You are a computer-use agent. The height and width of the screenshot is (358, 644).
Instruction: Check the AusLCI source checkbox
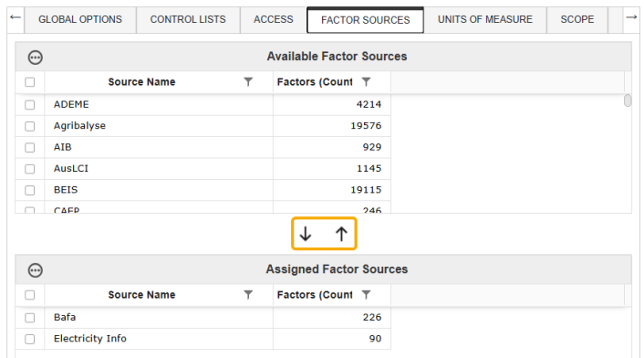[29, 169]
